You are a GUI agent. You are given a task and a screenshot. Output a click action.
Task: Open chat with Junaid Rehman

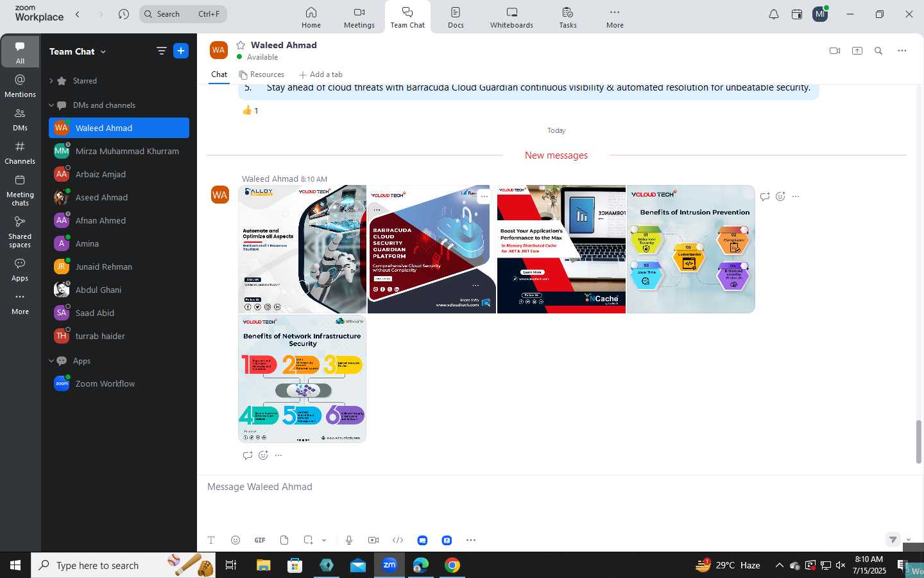[119, 267]
